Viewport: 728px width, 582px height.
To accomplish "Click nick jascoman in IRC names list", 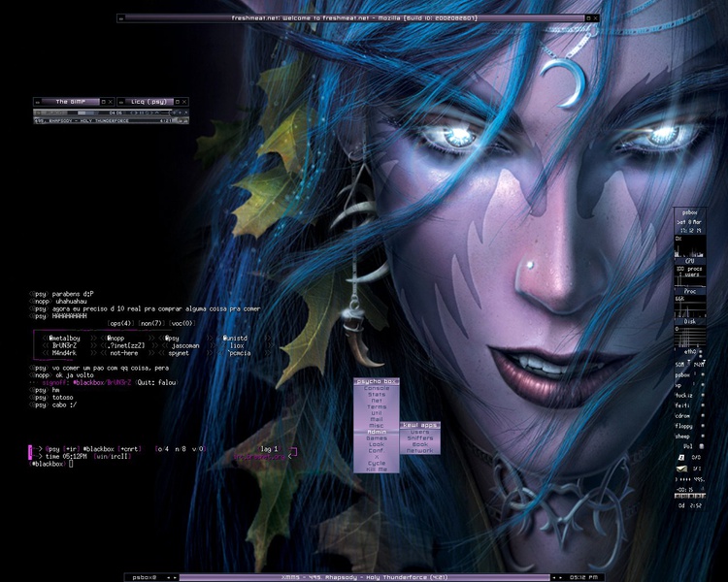I will click(x=185, y=345).
